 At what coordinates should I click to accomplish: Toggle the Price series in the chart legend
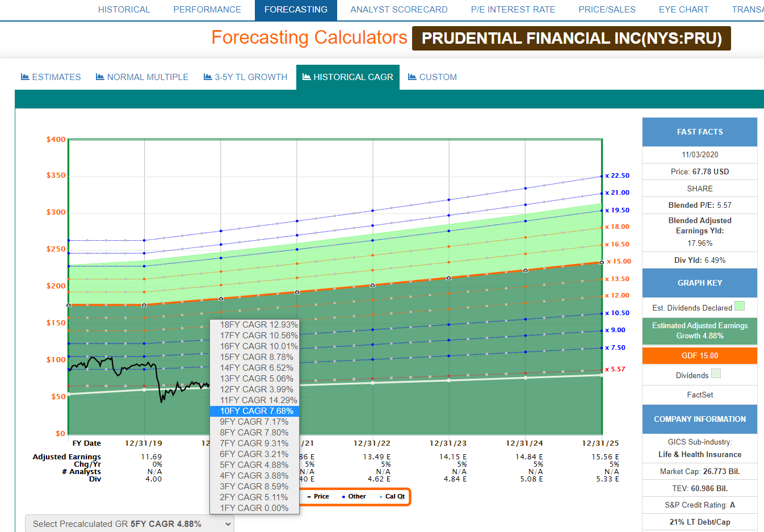click(318, 497)
